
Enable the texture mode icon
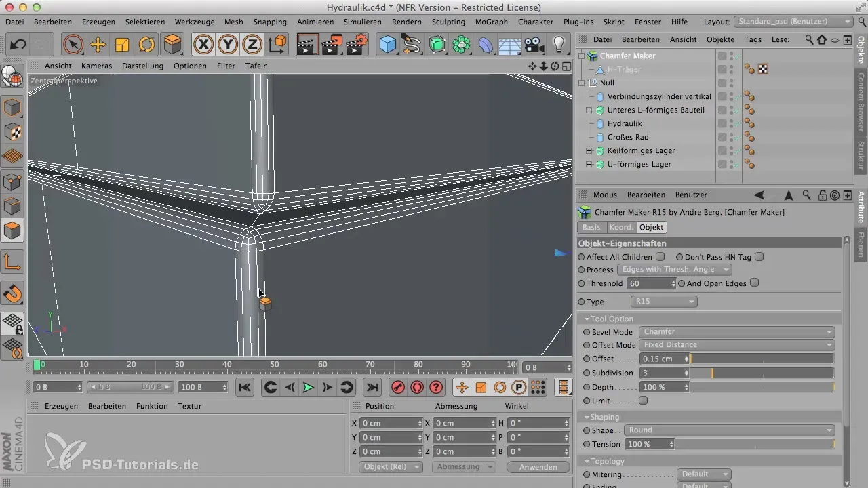[12, 132]
